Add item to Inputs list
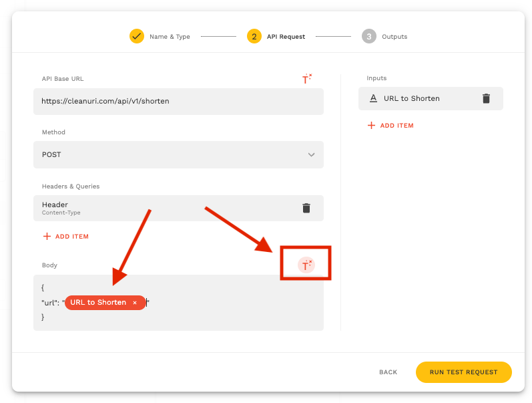Screen dimensions: 532x403 click(x=396, y=126)
